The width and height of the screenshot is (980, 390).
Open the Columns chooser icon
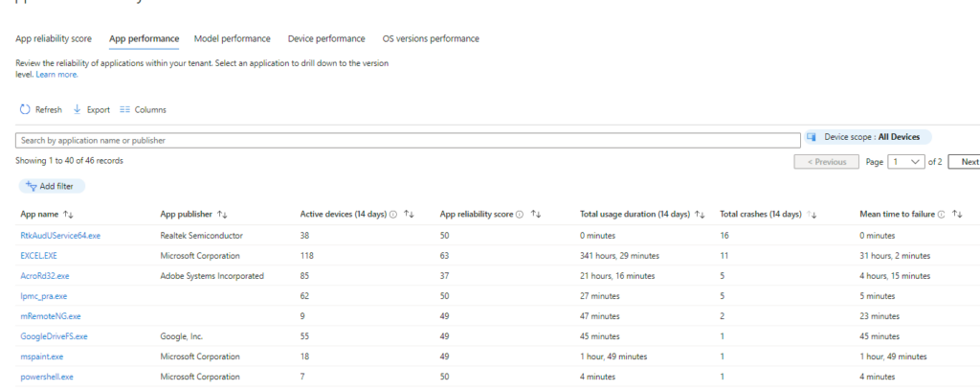[x=124, y=110]
